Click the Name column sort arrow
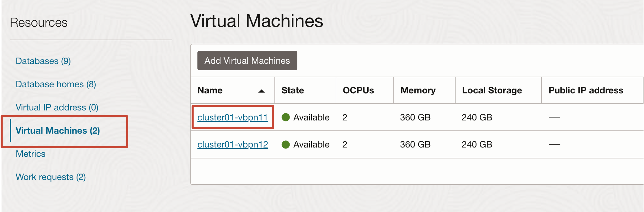This screenshot has height=212, width=644. pos(261,91)
